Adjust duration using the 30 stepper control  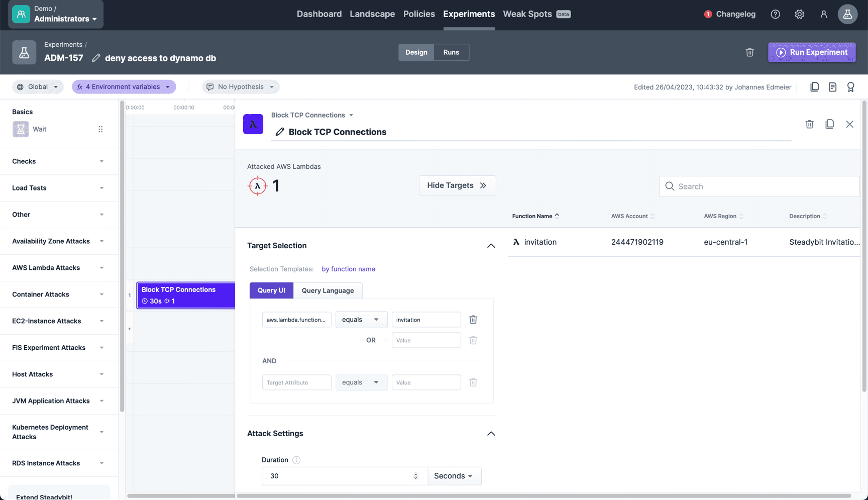coord(416,476)
